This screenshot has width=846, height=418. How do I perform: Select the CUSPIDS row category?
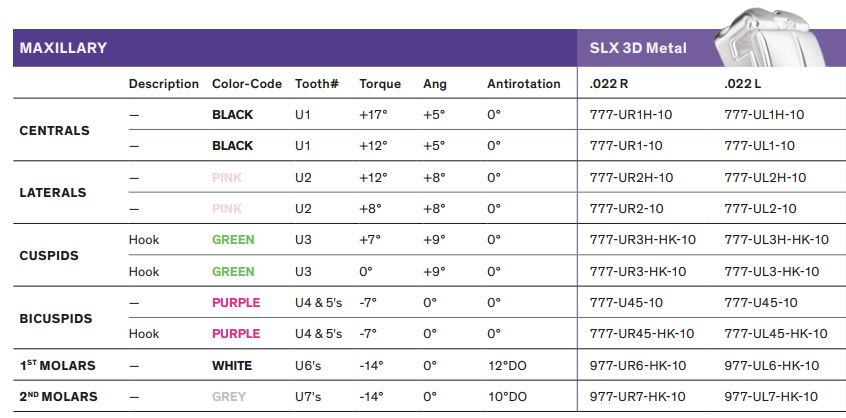50,255
